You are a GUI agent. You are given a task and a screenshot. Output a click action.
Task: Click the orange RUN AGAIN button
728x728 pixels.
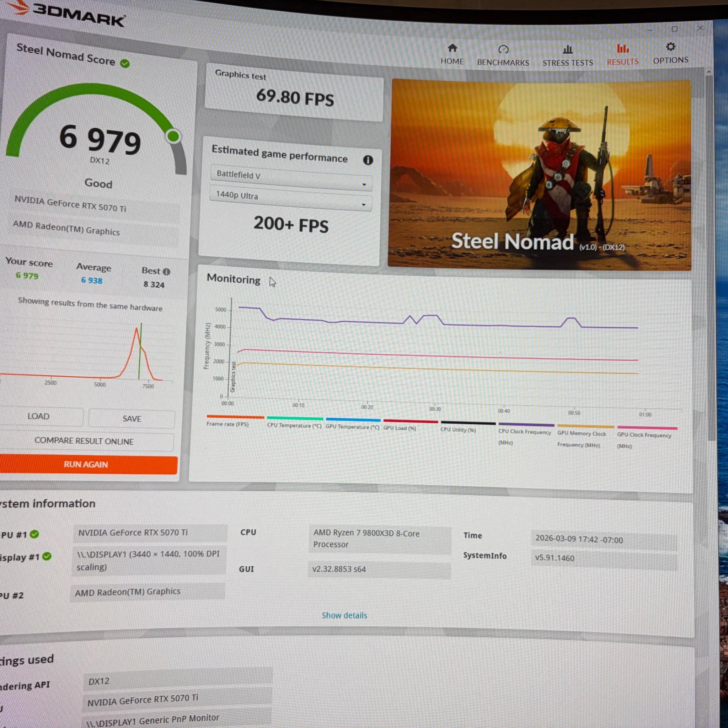tap(88, 464)
